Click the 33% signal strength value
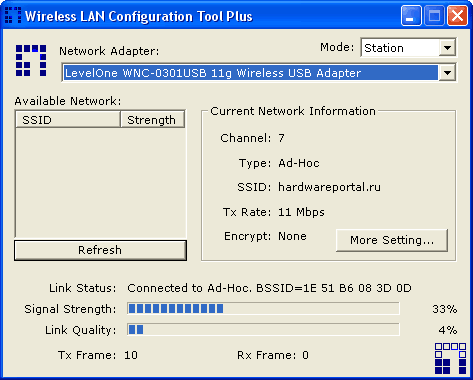Viewport: 473px width, 380px height. pyautogui.click(x=444, y=309)
